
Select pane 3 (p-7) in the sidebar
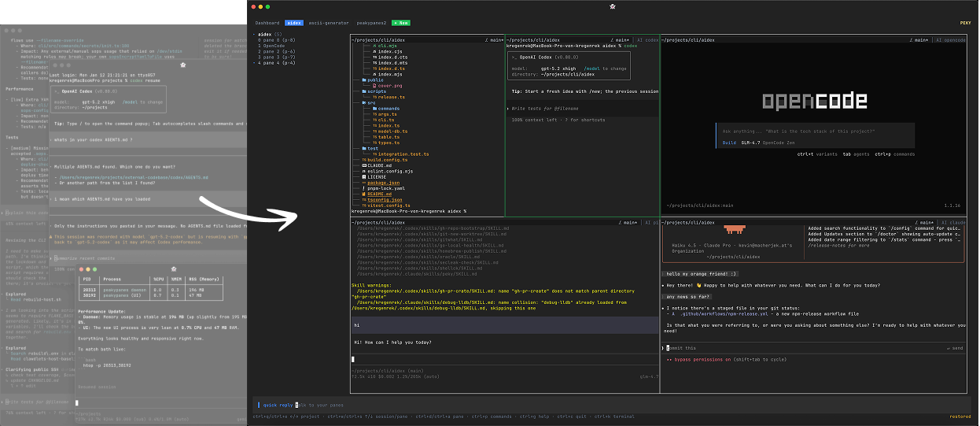tap(276, 57)
